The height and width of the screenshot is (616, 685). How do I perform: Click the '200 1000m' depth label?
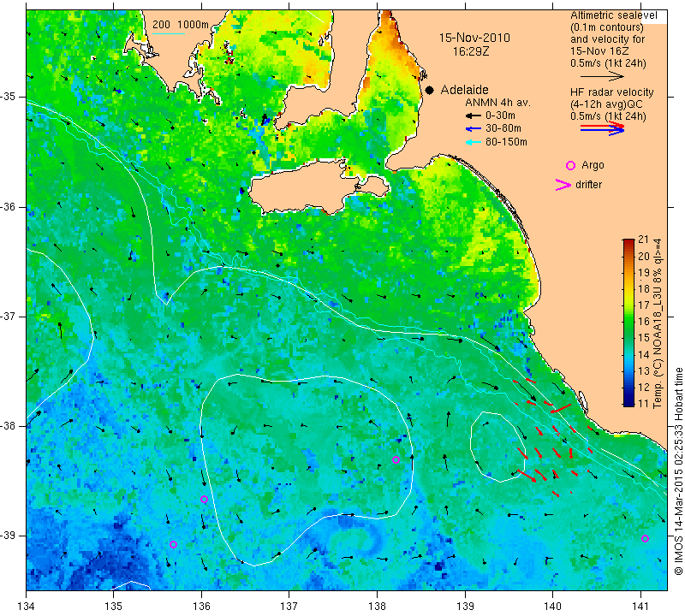tap(181, 25)
